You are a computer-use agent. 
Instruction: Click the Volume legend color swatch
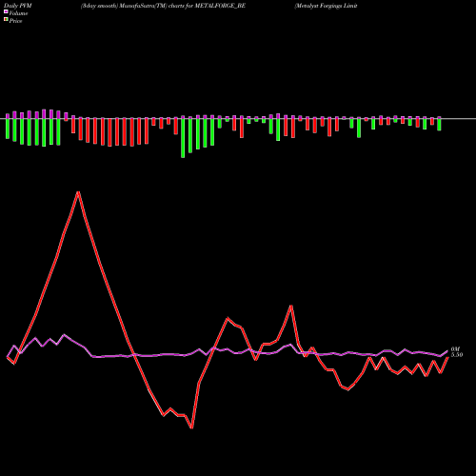(6, 11)
